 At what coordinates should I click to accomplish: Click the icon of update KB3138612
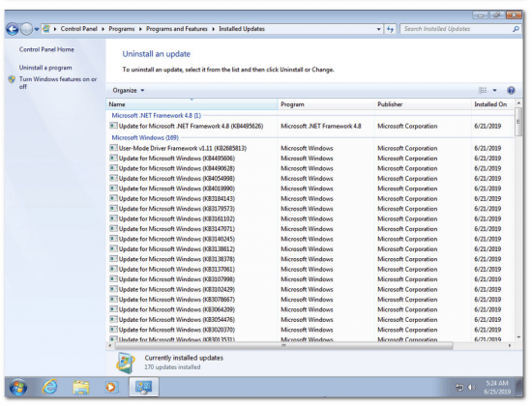point(113,248)
